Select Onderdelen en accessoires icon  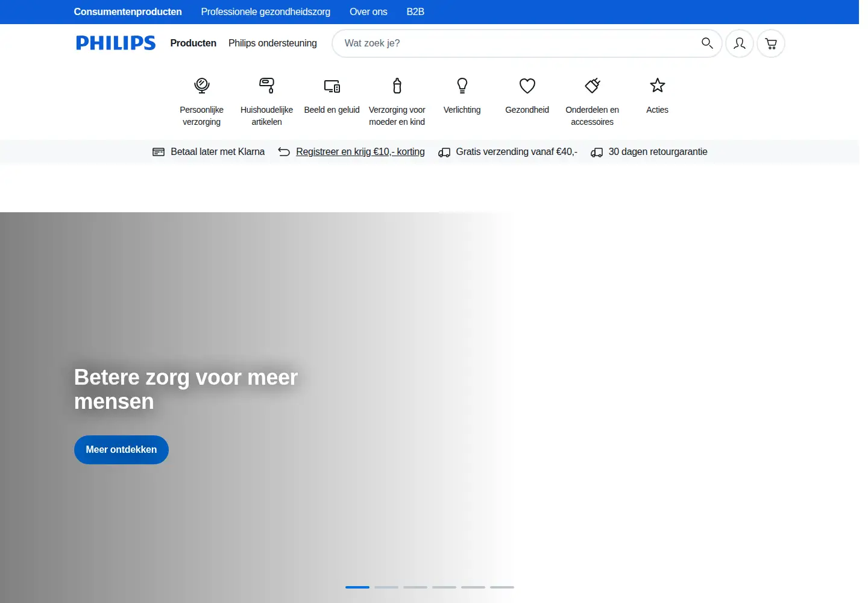pyautogui.click(x=593, y=86)
